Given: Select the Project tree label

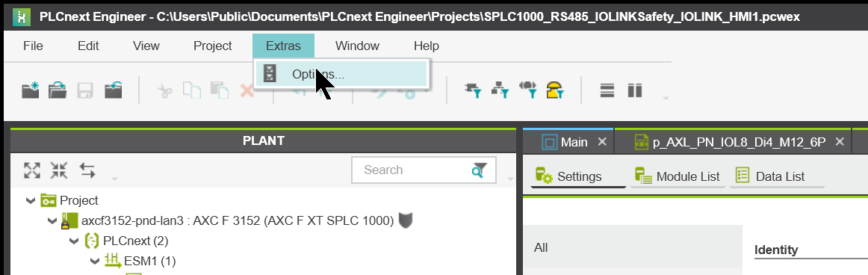Looking at the screenshot, I should pos(78,200).
